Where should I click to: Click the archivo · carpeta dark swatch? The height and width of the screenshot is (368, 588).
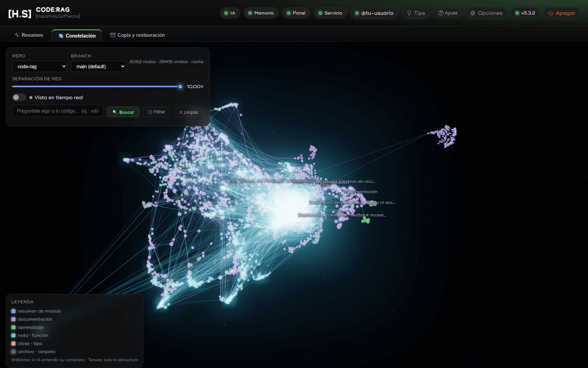coord(13,352)
